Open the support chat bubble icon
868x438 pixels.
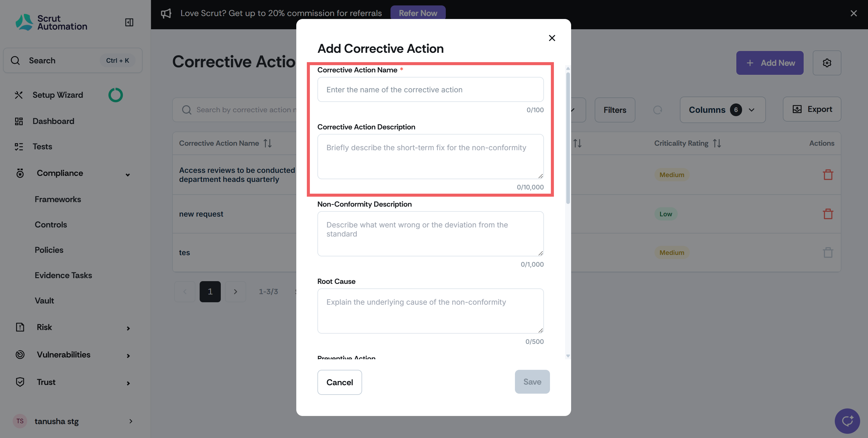click(x=847, y=421)
